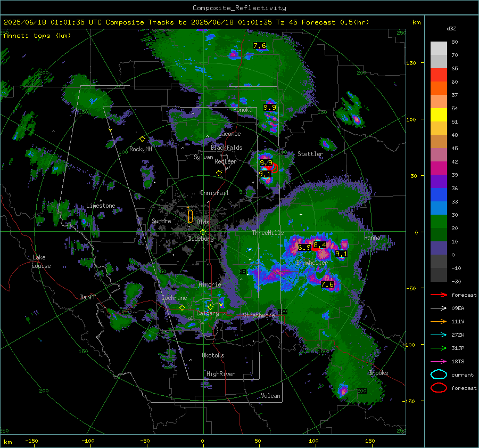This screenshot has height=448, width=479.
Task: Select the Sylvan label on map
Action: (x=203, y=157)
